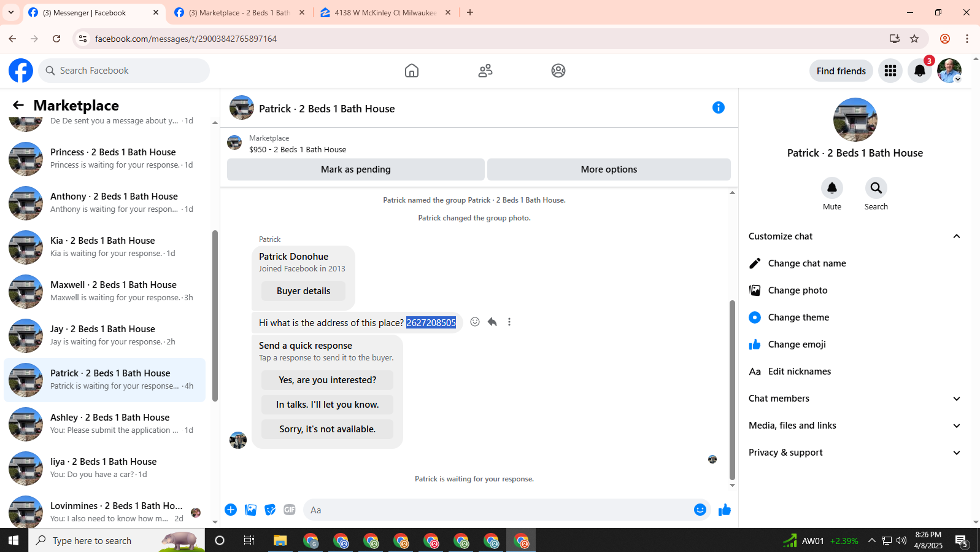Screen dimensions: 980x552
Task: React to Patrick's message with emoji icon
Action: coord(475,322)
